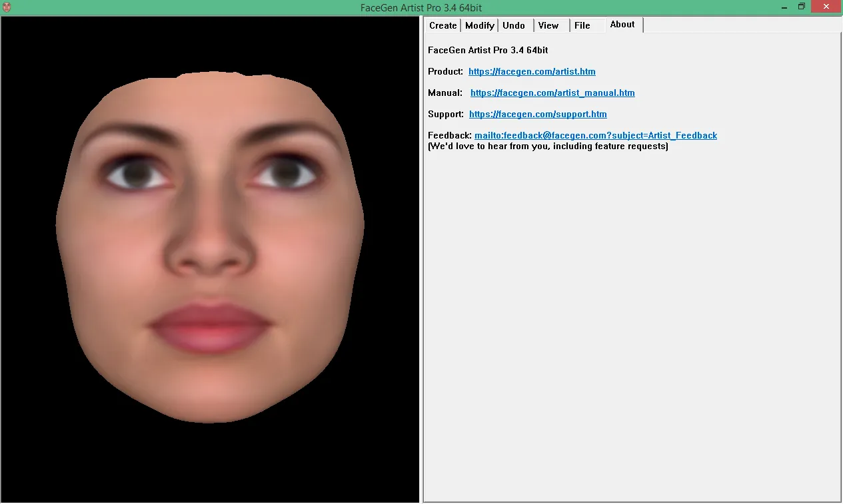Click the 'We'd love to hear from you' note
Screen dimensions: 843x504
pyautogui.click(x=548, y=146)
